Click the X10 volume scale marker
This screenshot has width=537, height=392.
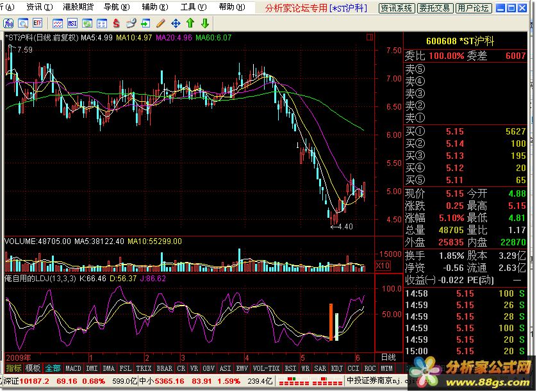point(383,266)
